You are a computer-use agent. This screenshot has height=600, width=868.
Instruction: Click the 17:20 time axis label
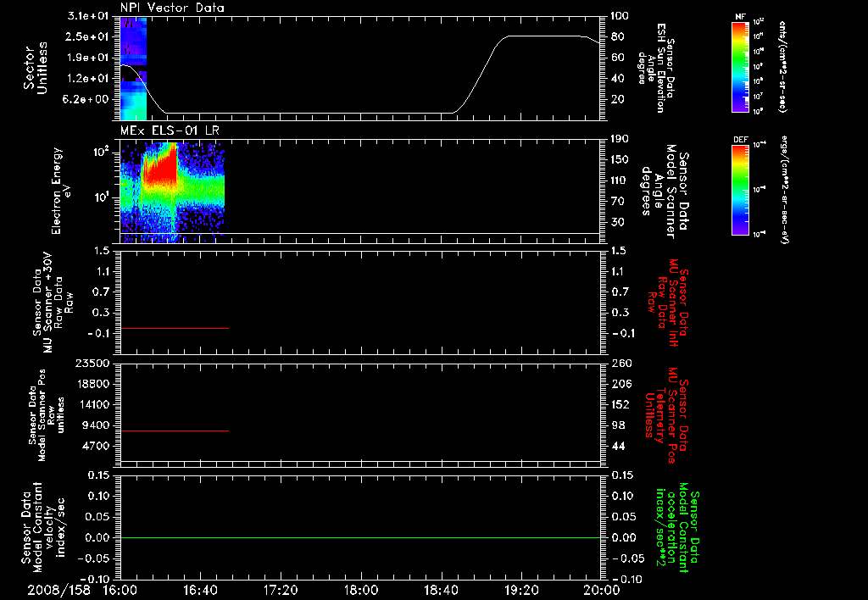[281, 590]
